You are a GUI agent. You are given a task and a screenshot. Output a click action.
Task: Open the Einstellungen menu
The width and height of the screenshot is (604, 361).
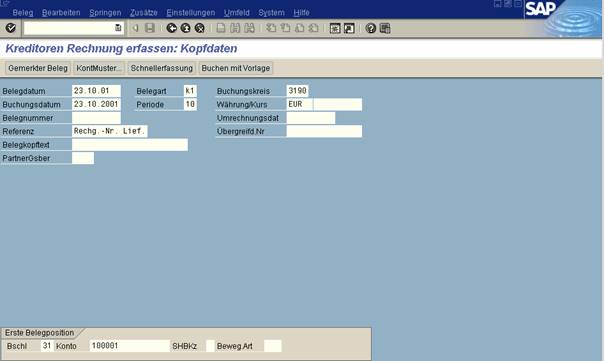(x=191, y=12)
